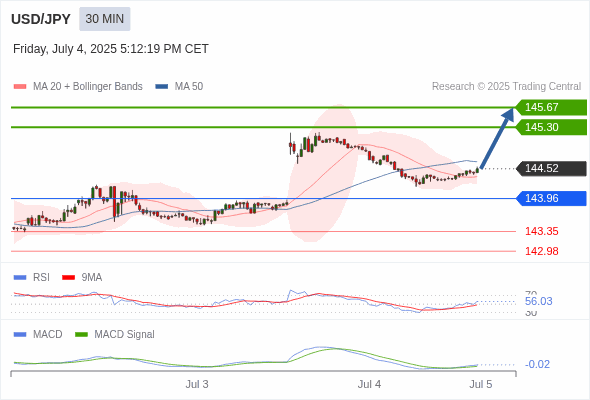
Task: Click the MACD Signal green legend swatch
Action: coord(81,335)
